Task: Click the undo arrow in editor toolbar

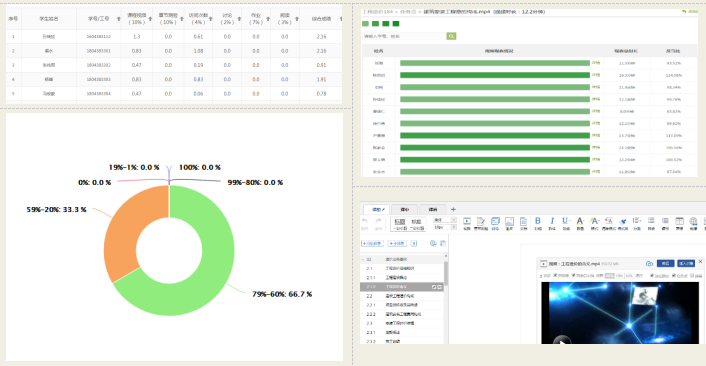Action: [x=365, y=221]
